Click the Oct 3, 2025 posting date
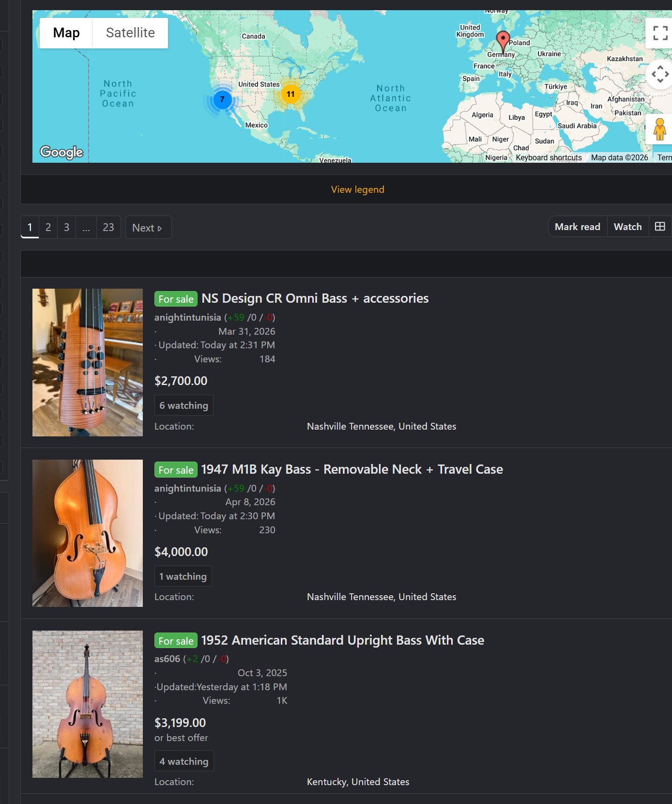The width and height of the screenshot is (672, 804). [262, 673]
